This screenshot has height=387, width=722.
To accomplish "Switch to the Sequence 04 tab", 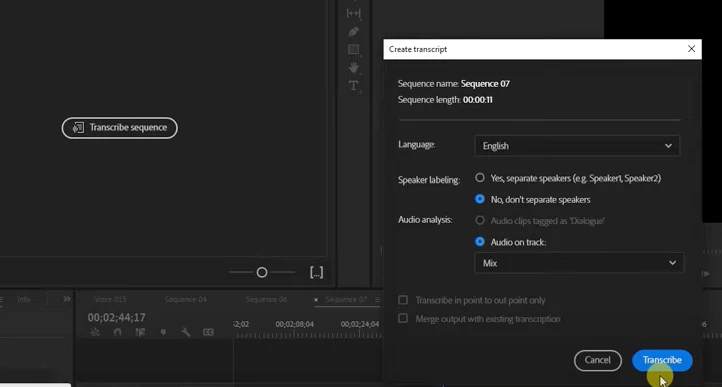I will [186, 299].
